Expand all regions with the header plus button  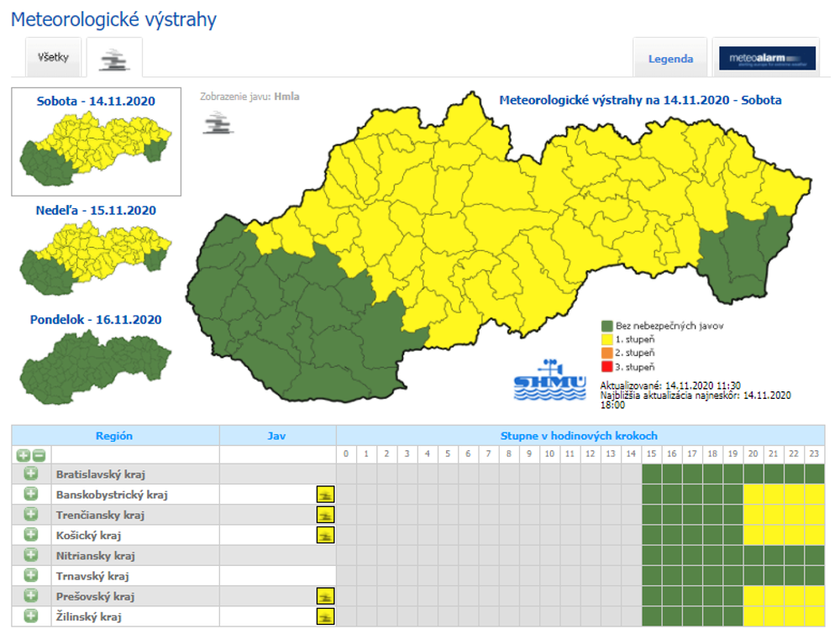click(24, 455)
